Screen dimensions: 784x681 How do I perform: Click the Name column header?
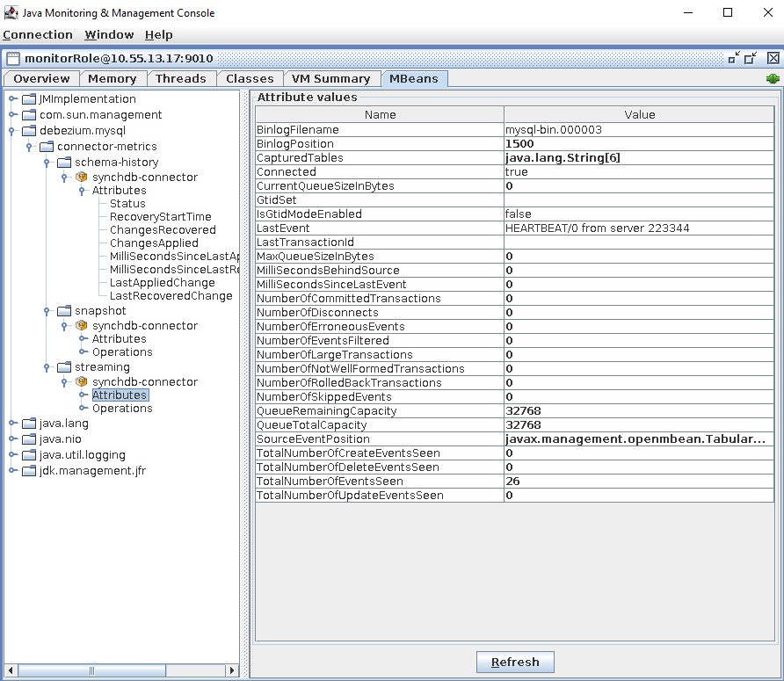[380, 114]
